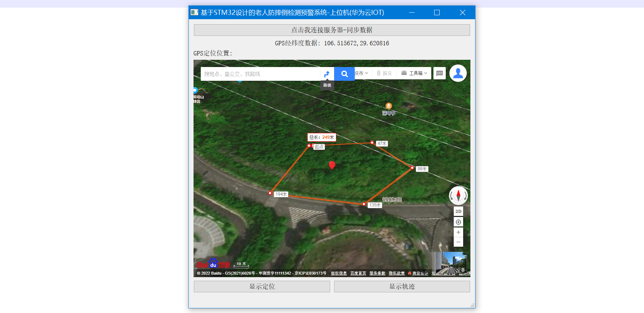The width and height of the screenshot is (644, 313).
Task: Click the 点击我连接服务器-同步数据 button
Action: 332,30
